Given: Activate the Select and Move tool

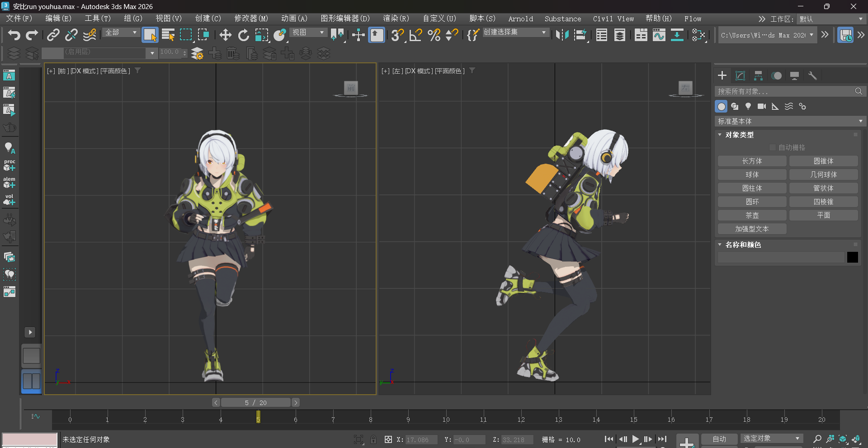Looking at the screenshot, I should [x=225, y=35].
